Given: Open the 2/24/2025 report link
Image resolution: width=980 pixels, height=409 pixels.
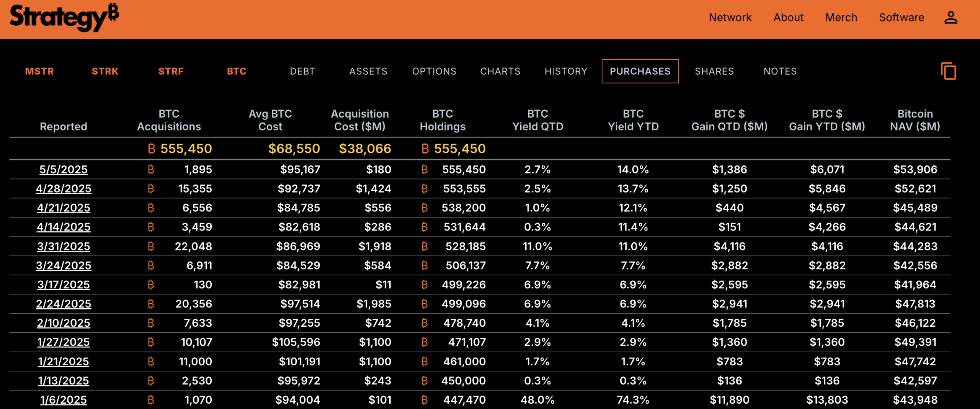Looking at the screenshot, I should [x=64, y=304].
